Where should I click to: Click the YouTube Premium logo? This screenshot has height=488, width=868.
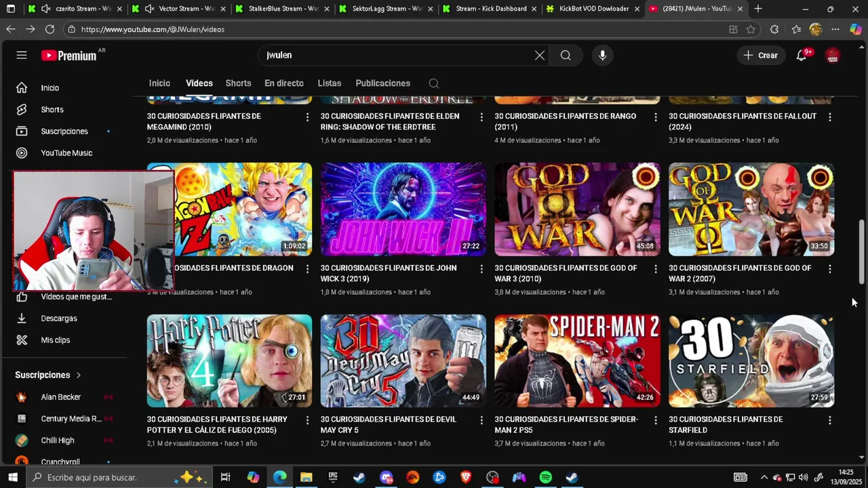[x=69, y=56]
